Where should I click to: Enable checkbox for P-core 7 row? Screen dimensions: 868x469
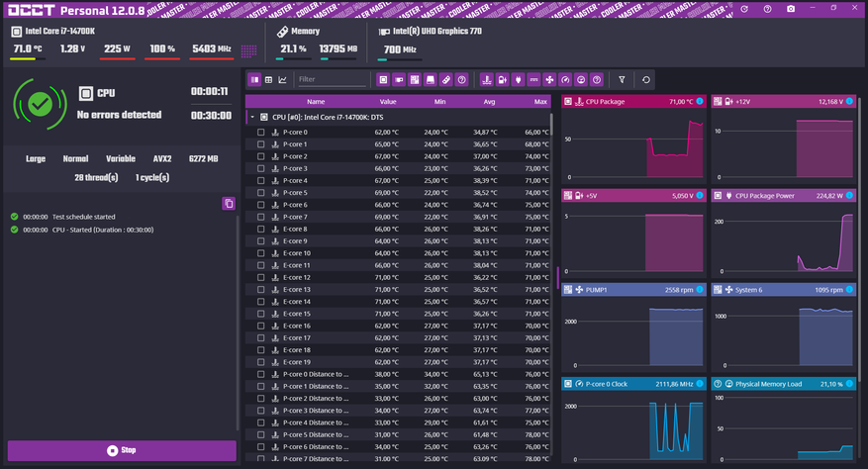261,217
